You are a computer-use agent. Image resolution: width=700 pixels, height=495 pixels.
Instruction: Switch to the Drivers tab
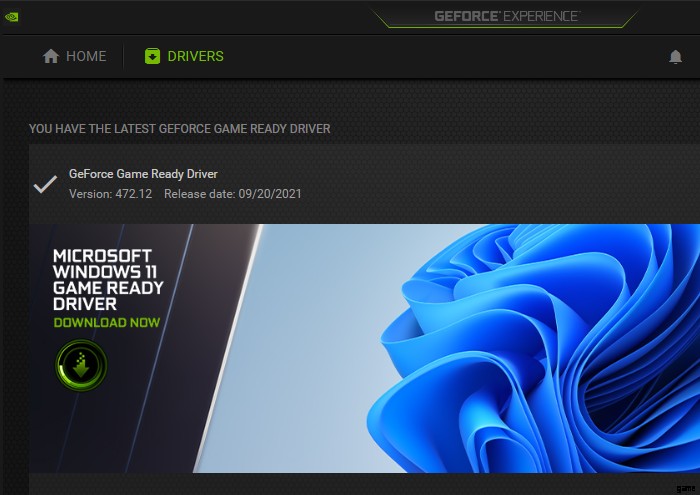[x=184, y=56]
